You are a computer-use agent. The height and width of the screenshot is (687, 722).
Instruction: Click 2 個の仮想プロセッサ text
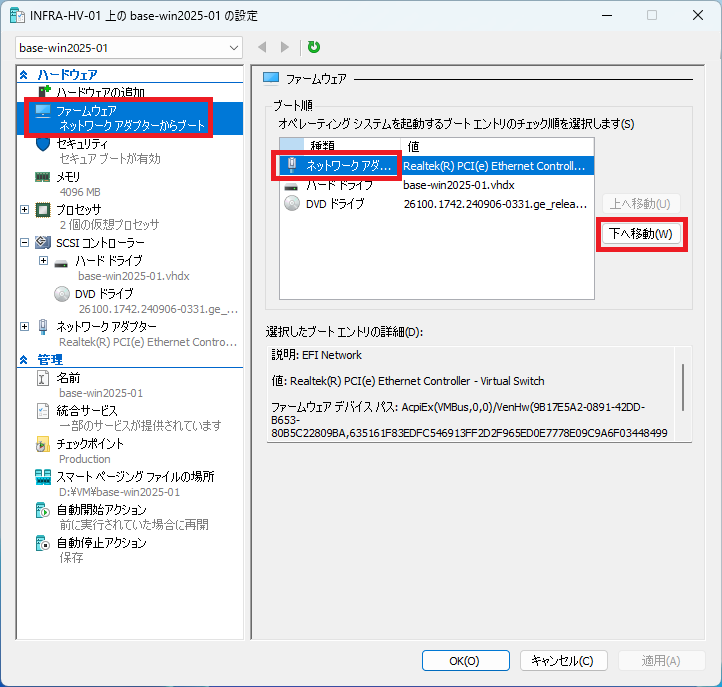click(x=110, y=225)
